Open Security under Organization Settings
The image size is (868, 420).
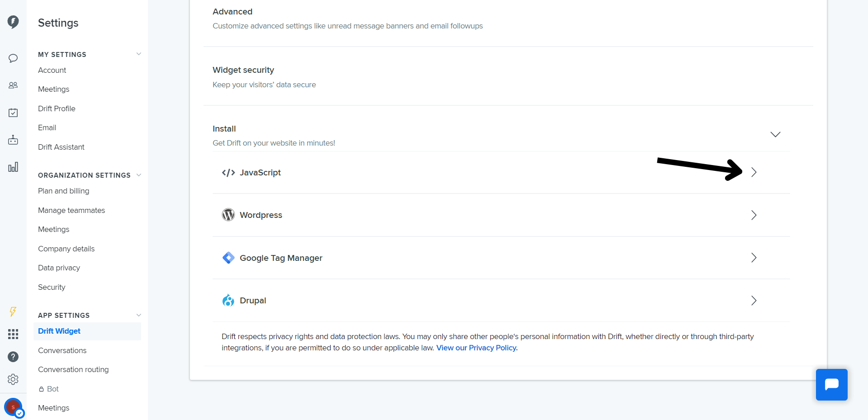[52, 287]
